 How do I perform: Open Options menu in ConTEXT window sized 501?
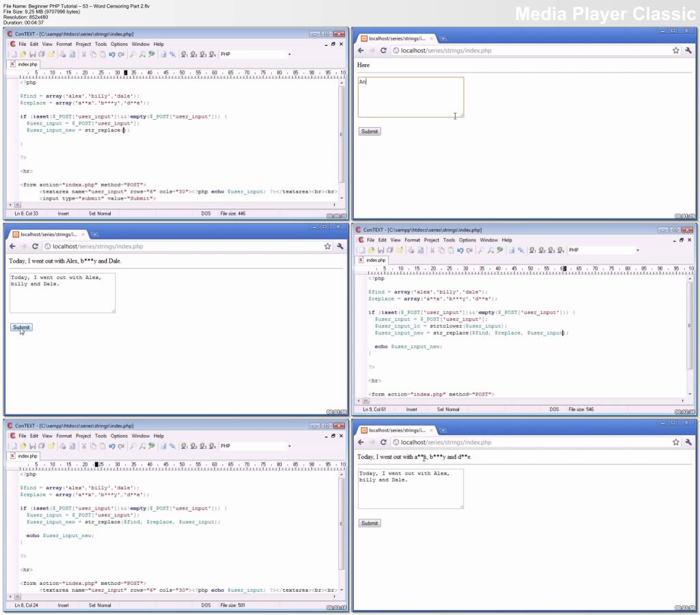pos(119,436)
